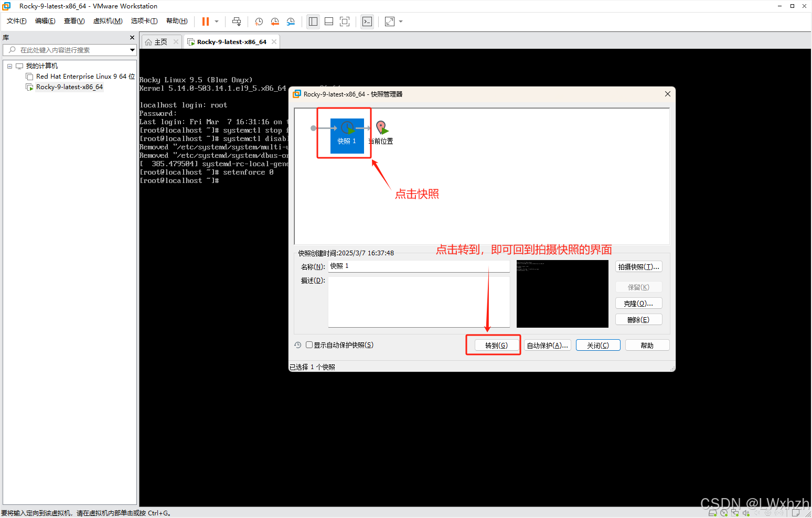The height and width of the screenshot is (518, 812).
Task: Open the 虚拟机(M) menu
Action: [x=108, y=21]
